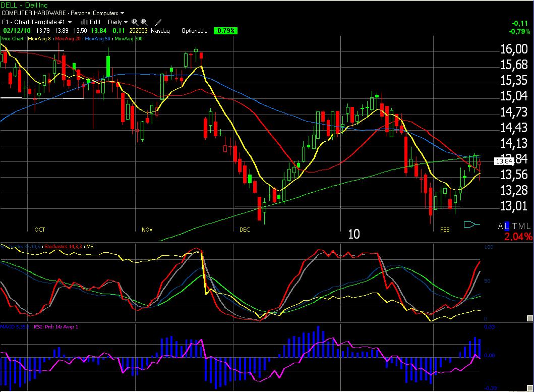534x392 pixels.
Task: Click the FEB month label
Action: [445, 230]
